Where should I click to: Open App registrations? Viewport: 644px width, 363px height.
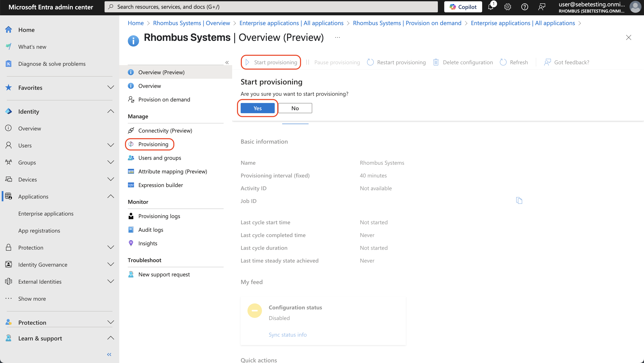pyautogui.click(x=39, y=231)
